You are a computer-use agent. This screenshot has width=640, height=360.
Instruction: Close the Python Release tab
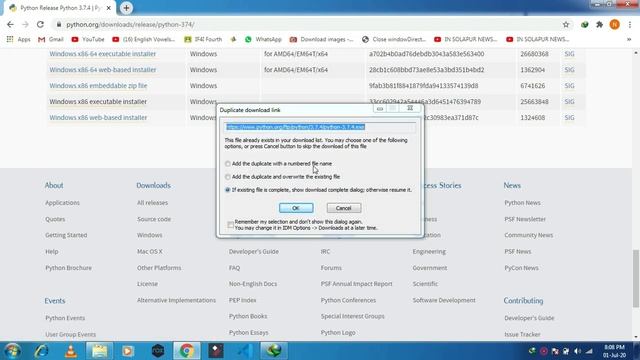pos(109,8)
